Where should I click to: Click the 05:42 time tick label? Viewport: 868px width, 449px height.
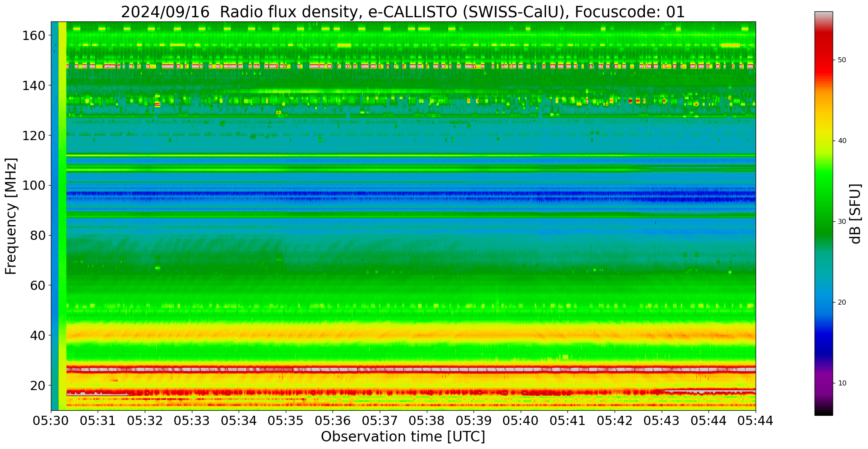(x=615, y=420)
